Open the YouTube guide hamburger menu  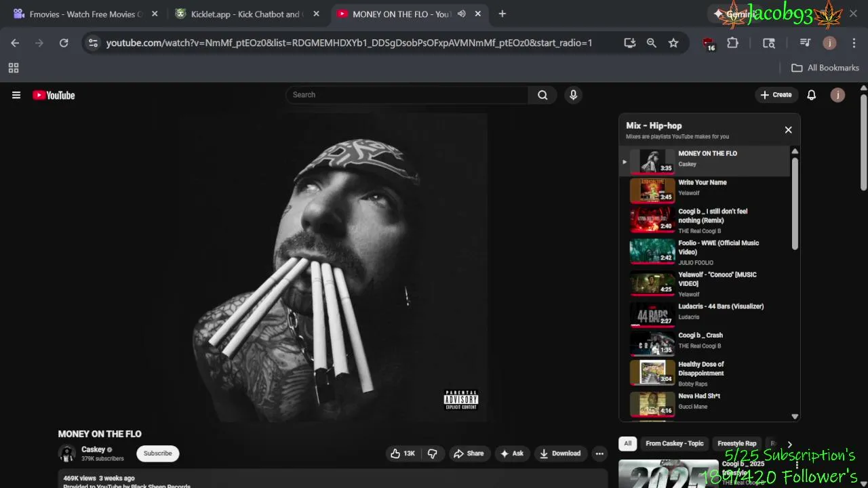point(16,95)
